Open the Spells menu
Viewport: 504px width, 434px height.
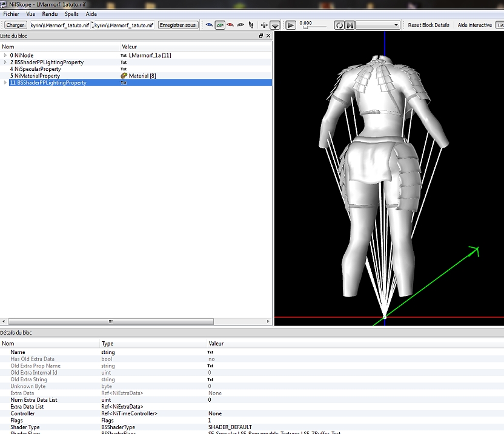[71, 14]
